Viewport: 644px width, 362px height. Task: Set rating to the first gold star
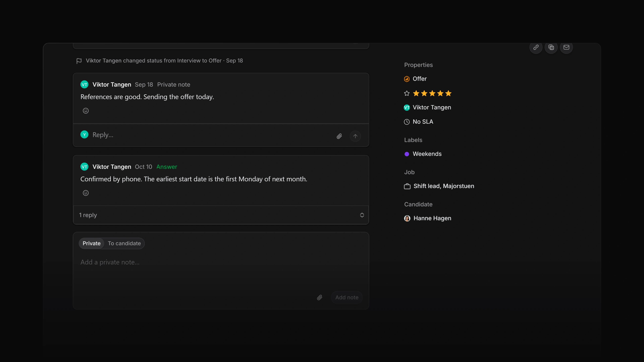pyautogui.click(x=416, y=94)
